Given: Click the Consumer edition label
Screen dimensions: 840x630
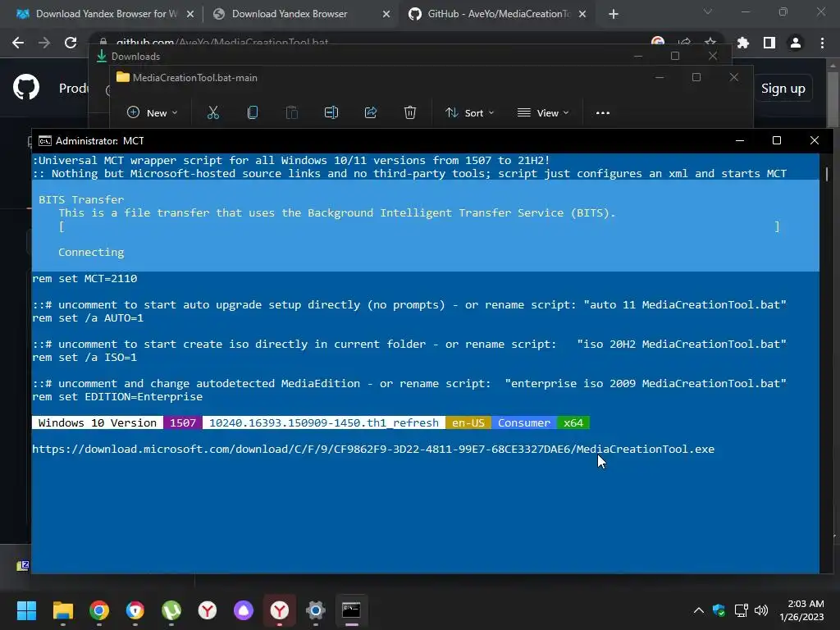Looking at the screenshot, I should (524, 422).
